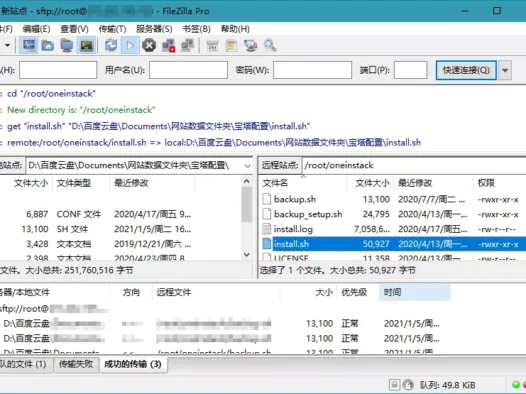526x394 pixels.
Task: Reconnect to the last server
Action: tap(187, 45)
